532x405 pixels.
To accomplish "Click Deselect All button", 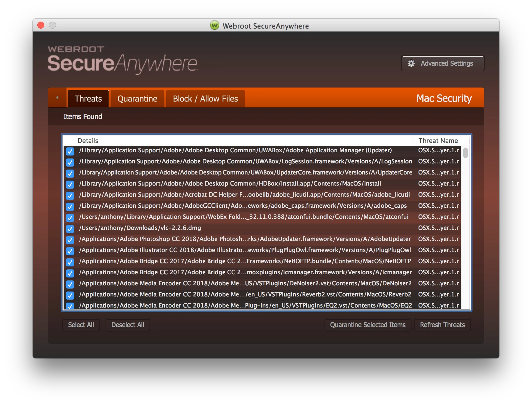I will (128, 325).
